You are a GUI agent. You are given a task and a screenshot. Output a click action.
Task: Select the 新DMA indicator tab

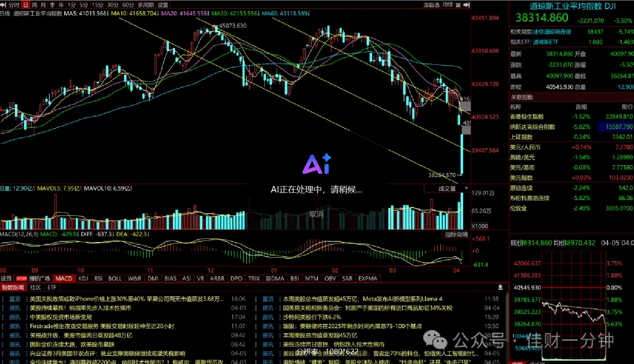tap(275, 278)
